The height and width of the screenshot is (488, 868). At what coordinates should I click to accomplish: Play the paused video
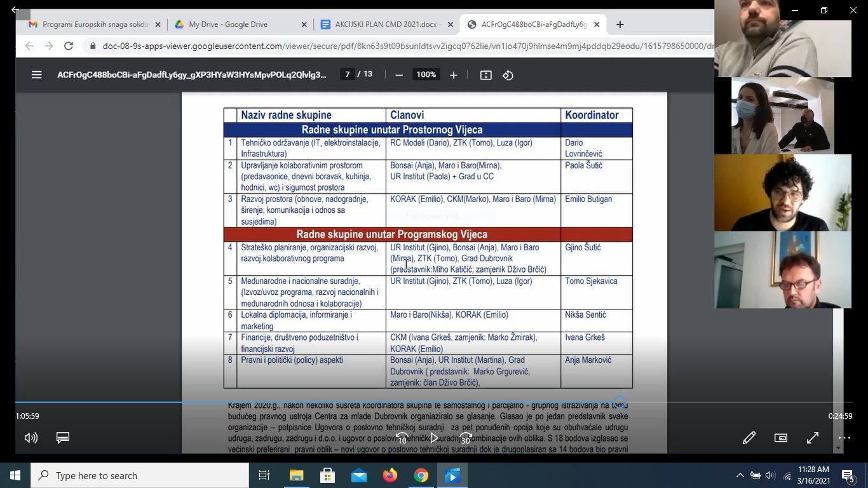tap(434, 438)
